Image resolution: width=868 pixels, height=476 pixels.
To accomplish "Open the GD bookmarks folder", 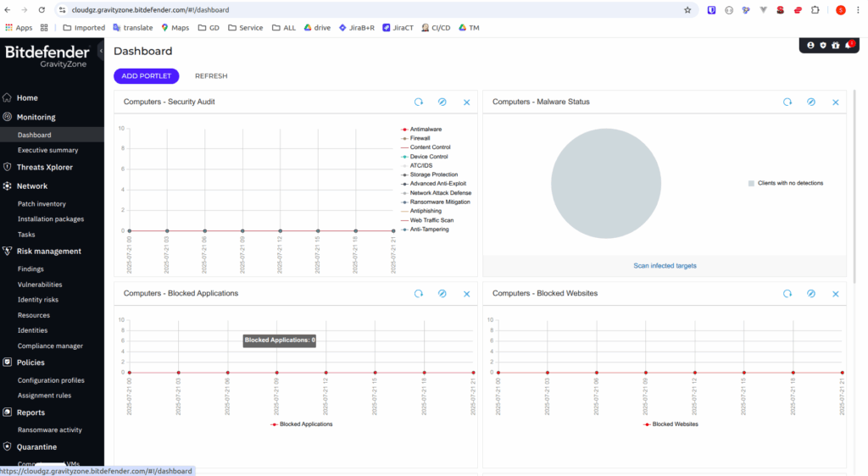I will [x=209, y=28].
